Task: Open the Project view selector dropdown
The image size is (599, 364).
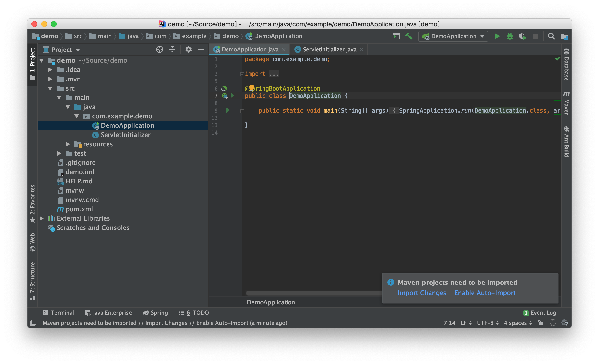Action: 62,50
